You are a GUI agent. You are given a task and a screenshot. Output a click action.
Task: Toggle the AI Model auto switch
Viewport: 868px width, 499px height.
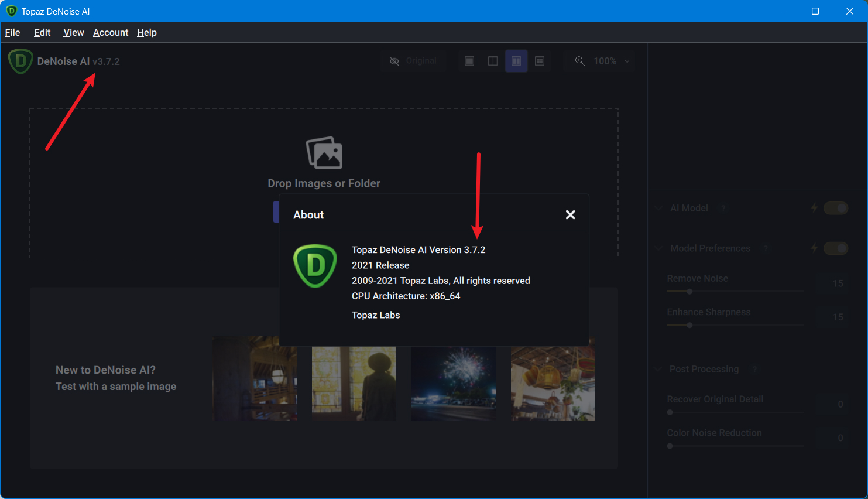[836, 208]
